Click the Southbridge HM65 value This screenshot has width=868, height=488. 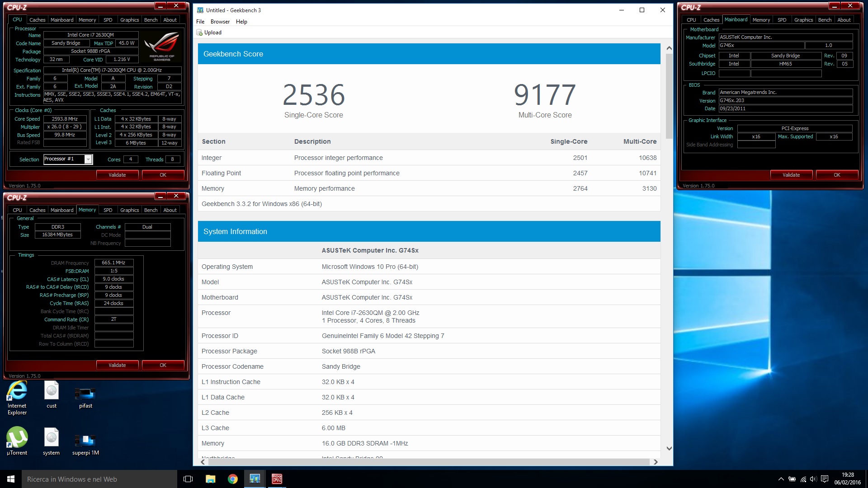click(786, 64)
